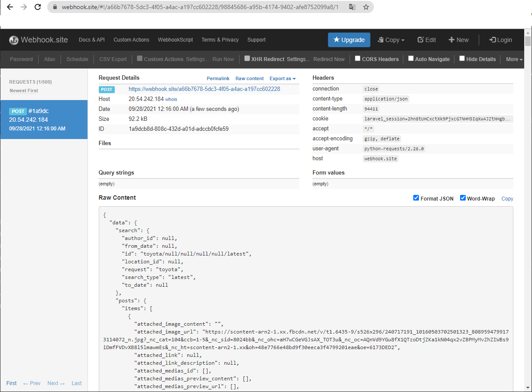Viewport: 532px width, 392px height.
Task: Click the user-agent value python-requests/2.26.0
Action: pyautogui.click(x=394, y=149)
